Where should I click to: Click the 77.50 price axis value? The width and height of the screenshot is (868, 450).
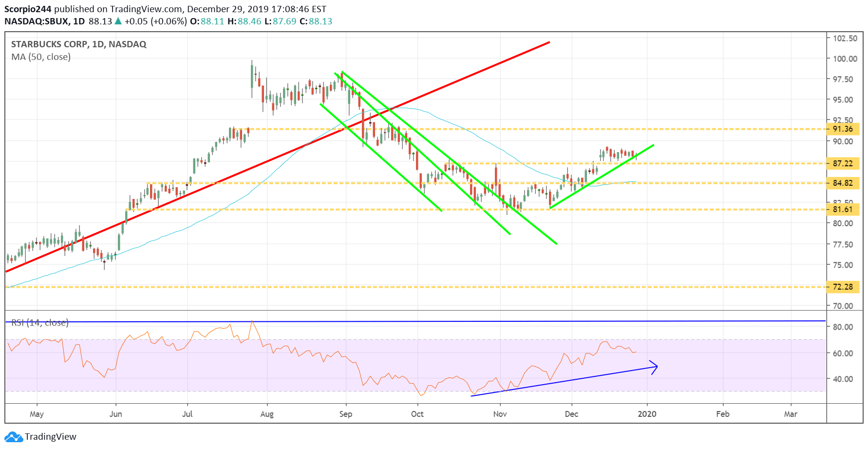(843, 245)
